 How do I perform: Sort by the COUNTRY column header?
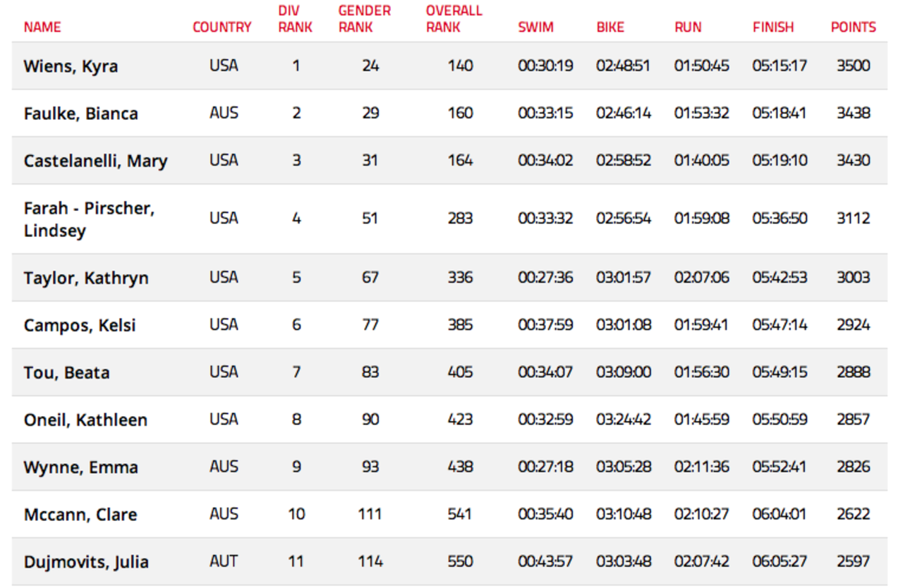(222, 27)
